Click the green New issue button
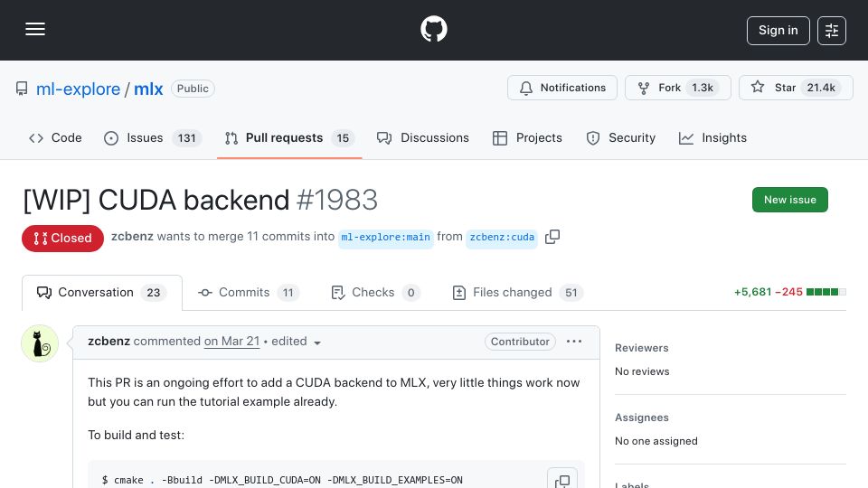Screen dimensions: 868x488 [x=790, y=200]
